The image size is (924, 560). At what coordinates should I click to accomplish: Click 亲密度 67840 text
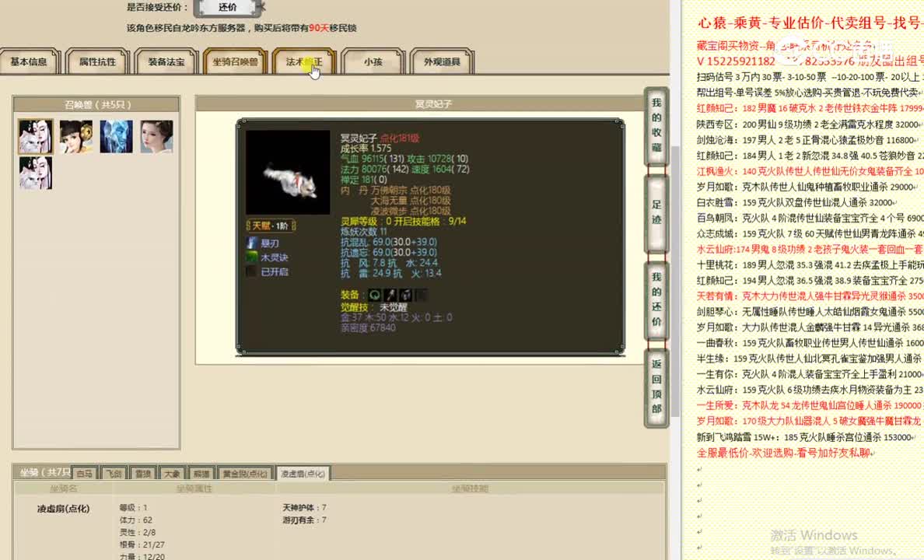pyautogui.click(x=368, y=327)
